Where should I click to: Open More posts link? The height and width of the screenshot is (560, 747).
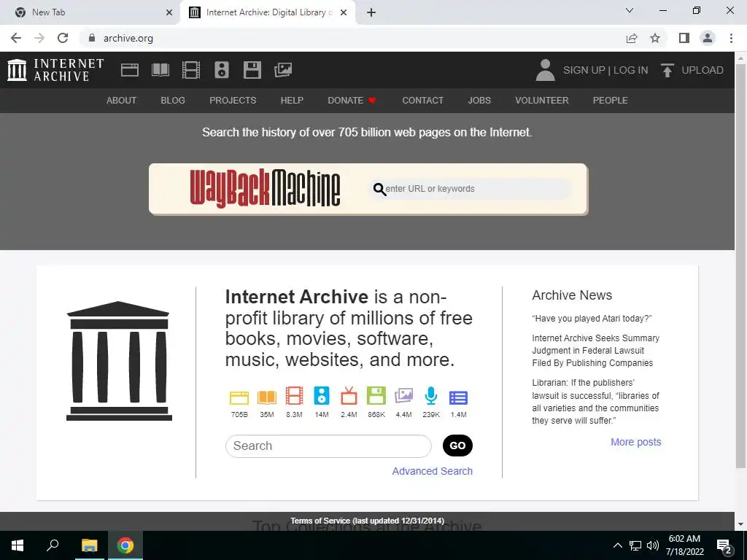(x=636, y=442)
